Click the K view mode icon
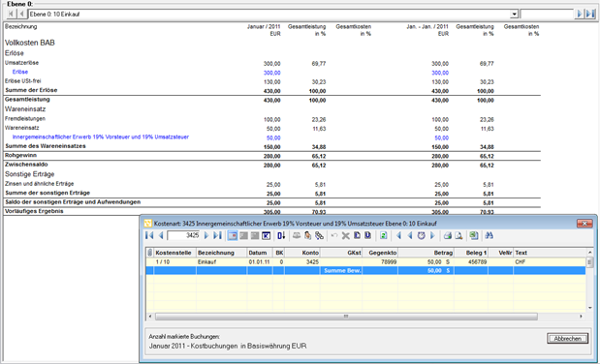The width and height of the screenshot is (600, 364). (266, 235)
